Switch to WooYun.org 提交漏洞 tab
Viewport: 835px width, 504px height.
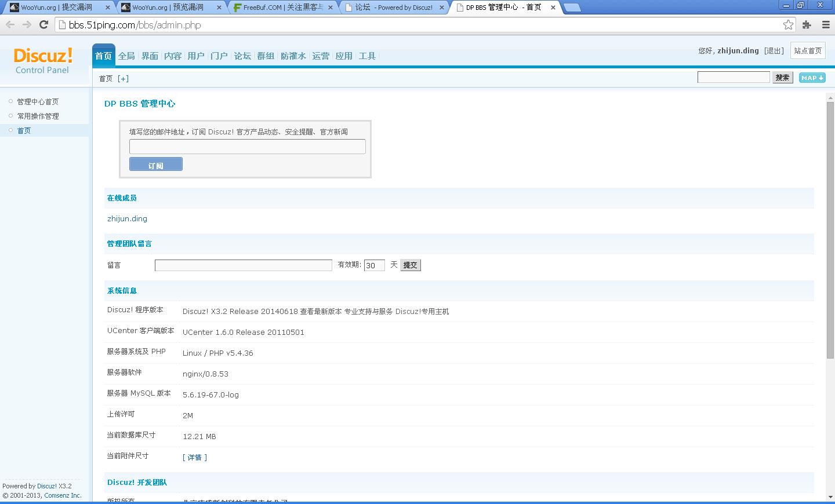pos(57,8)
